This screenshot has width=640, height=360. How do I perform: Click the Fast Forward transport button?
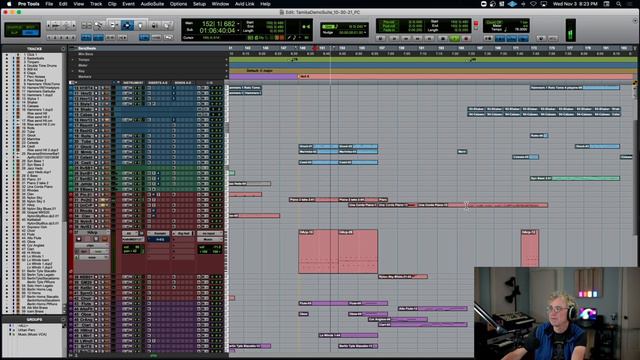pos(418,38)
